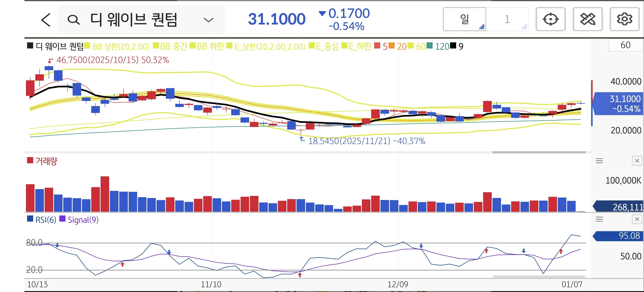Toggle the Signal(9) legend item
644x292 pixels.
coord(79,220)
